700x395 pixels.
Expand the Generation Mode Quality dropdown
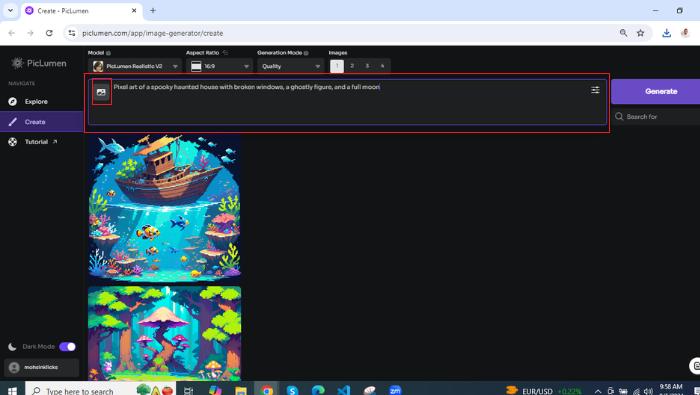pos(290,66)
